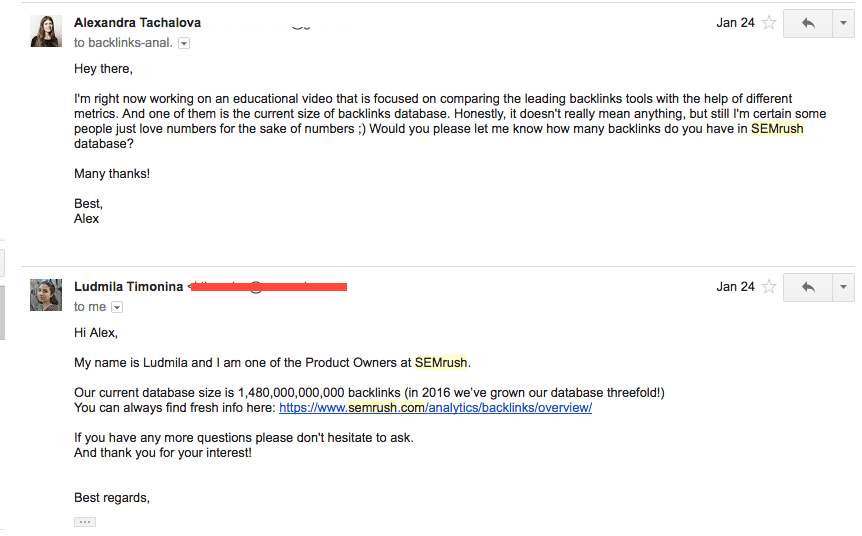
Task: Click Alexandra Tachalova's profile photo
Action: 46,31
